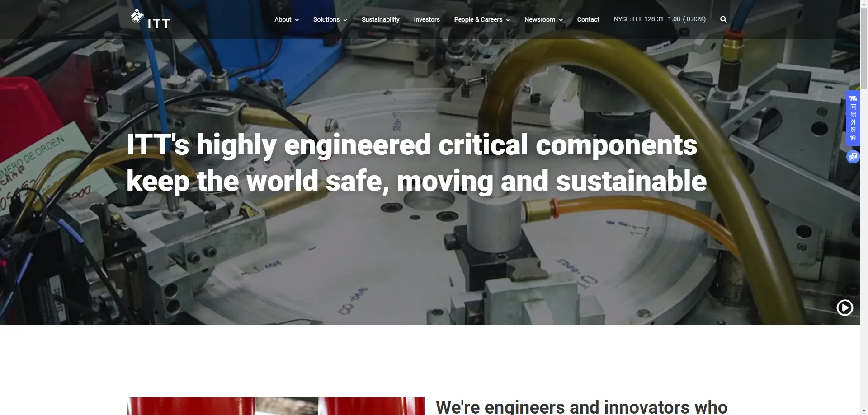
Task: Click the hero headline text
Action: pos(416,163)
